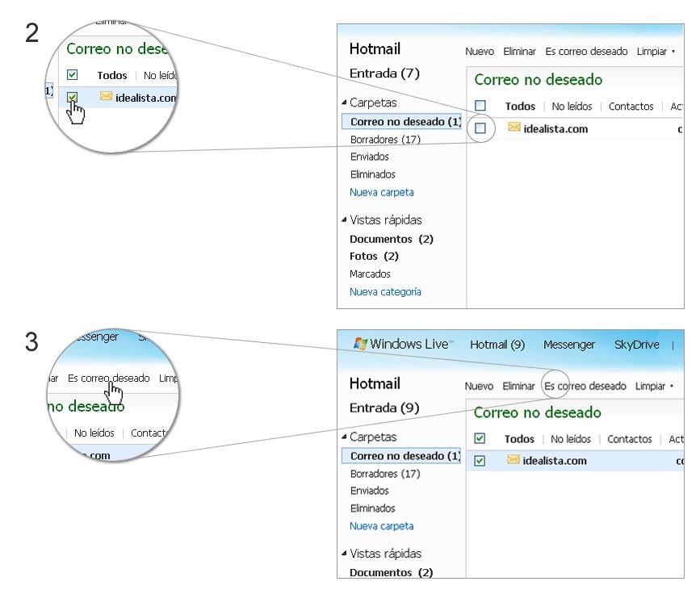
Task: Open the Hotmail (9) tab in Windows Live bar
Action: (x=497, y=345)
